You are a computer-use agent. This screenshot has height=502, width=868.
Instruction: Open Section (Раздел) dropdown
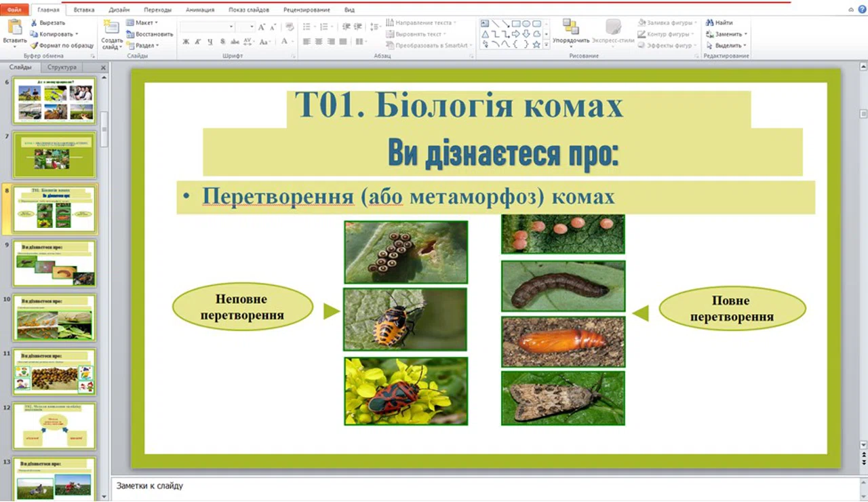coord(142,45)
